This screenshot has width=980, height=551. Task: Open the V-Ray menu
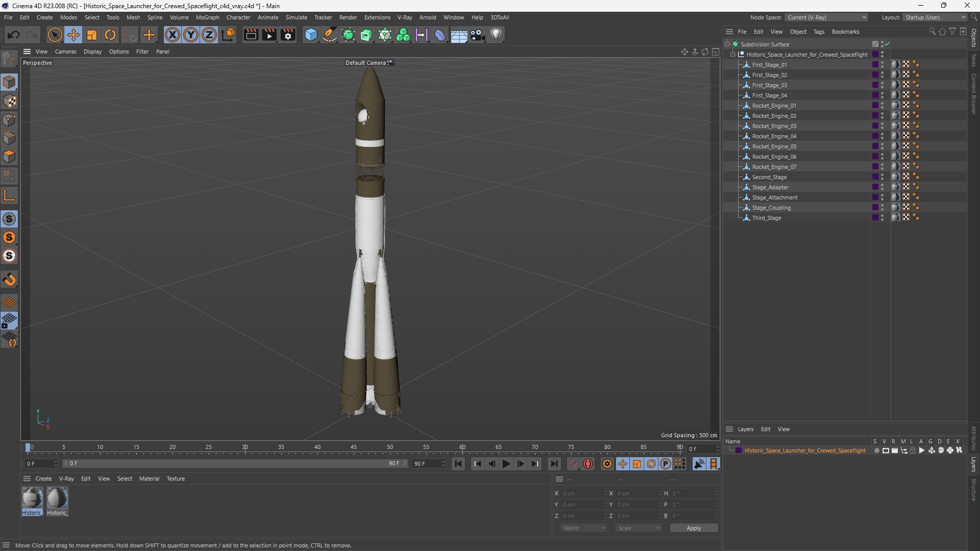click(405, 17)
